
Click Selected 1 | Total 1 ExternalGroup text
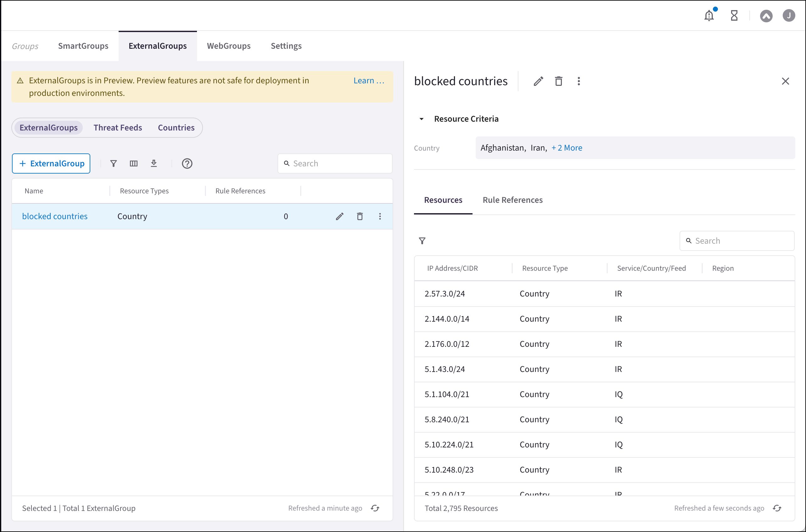(x=79, y=508)
